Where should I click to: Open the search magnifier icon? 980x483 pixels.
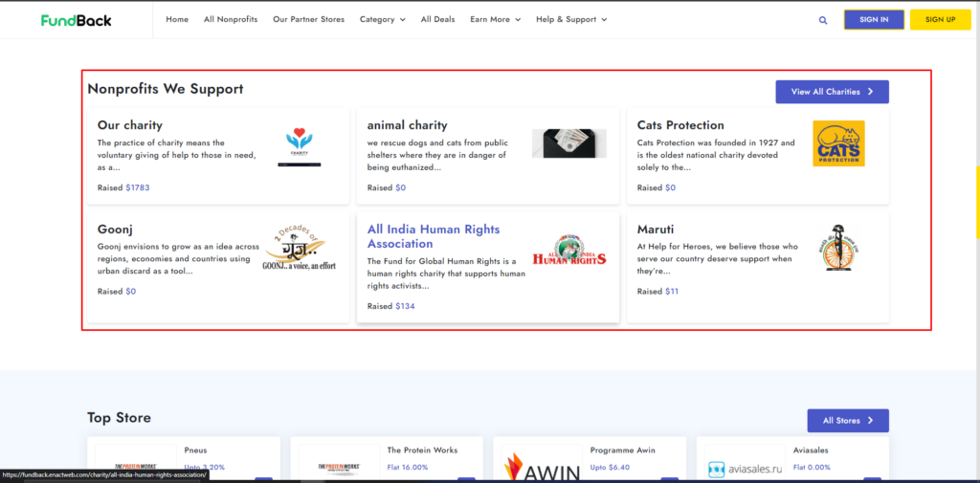[x=823, y=20]
